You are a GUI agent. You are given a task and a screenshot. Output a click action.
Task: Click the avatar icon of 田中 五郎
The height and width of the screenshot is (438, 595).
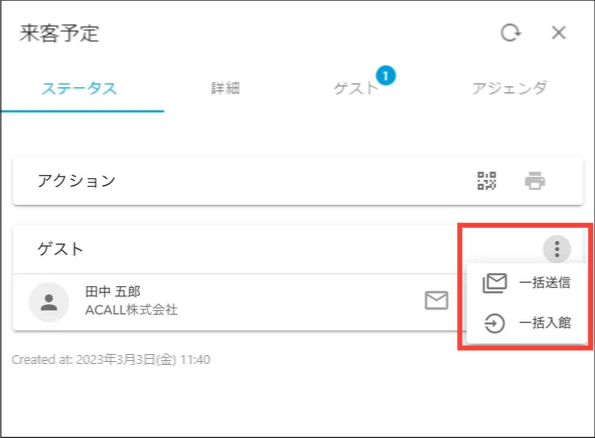pos(49,303)
